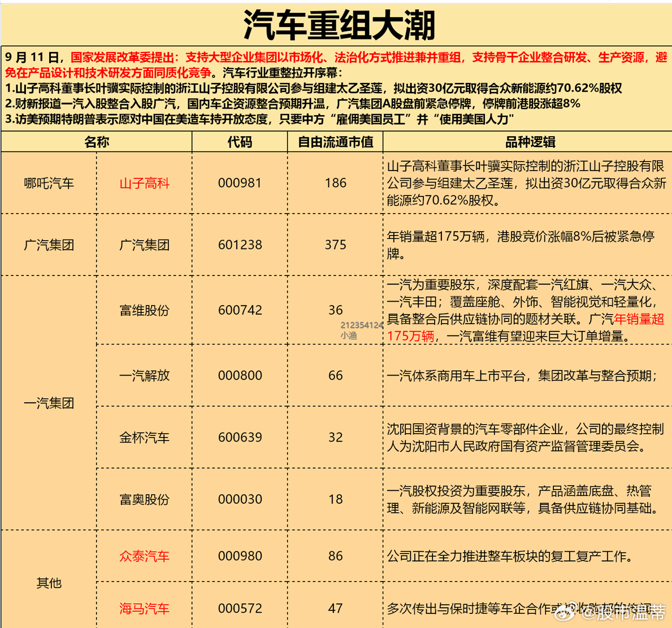Select market value 18

(336, 499)
